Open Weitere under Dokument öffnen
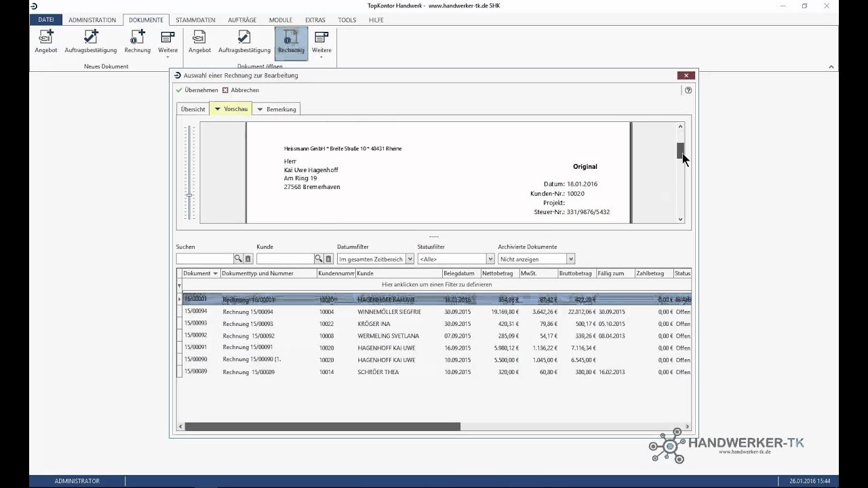Screen dimensions: 868x488 (321, 43)
